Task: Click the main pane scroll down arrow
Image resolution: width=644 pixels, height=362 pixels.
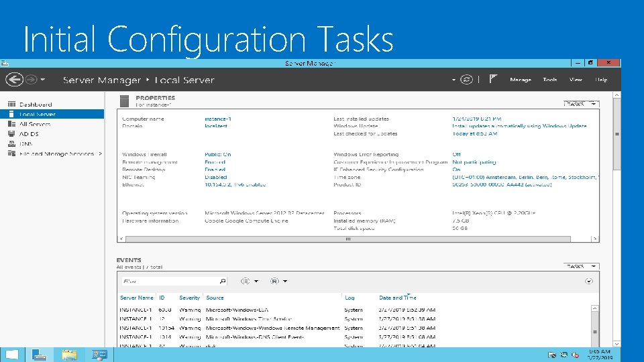Action: (x=616, y=344)
